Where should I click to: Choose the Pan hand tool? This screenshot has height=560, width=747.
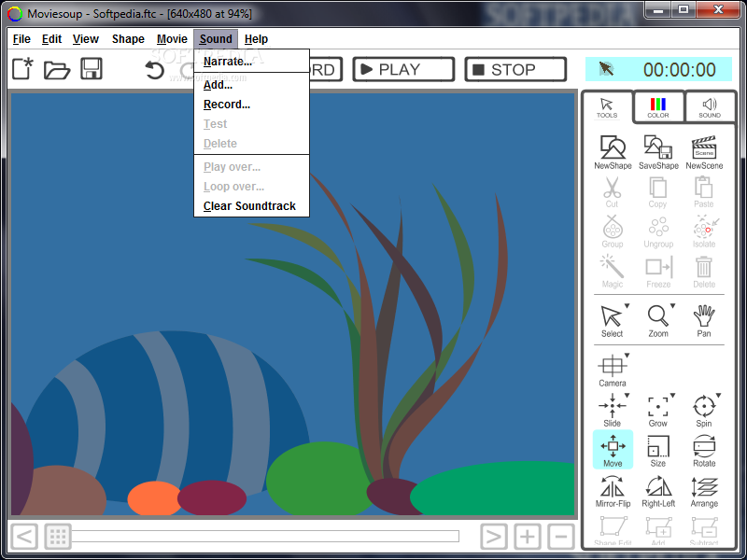(x=704, y=320)
